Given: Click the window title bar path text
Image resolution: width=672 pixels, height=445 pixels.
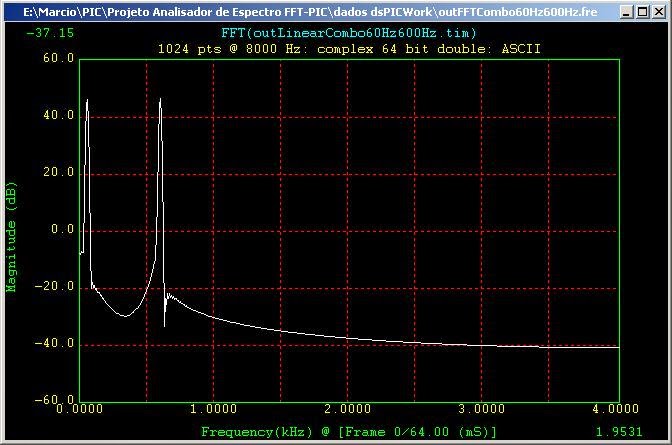Looking at the screenshot, I should pyautogui.click(x=310, y=12).
